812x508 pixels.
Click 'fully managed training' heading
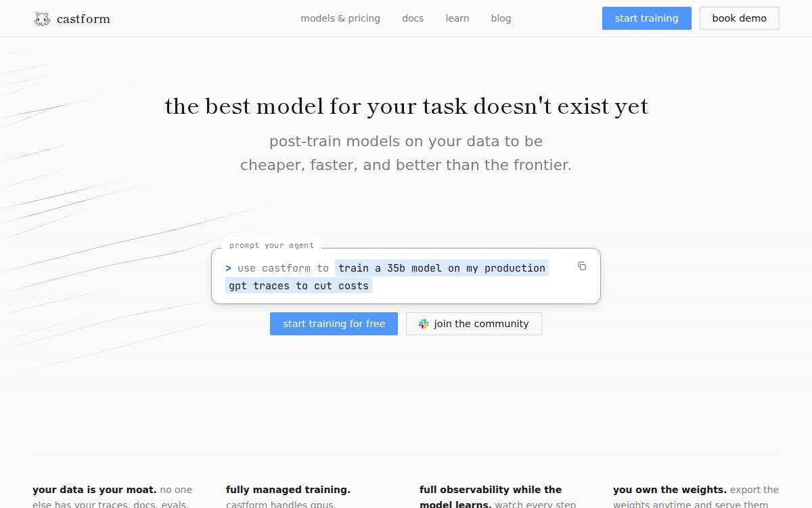click(288, 490)
